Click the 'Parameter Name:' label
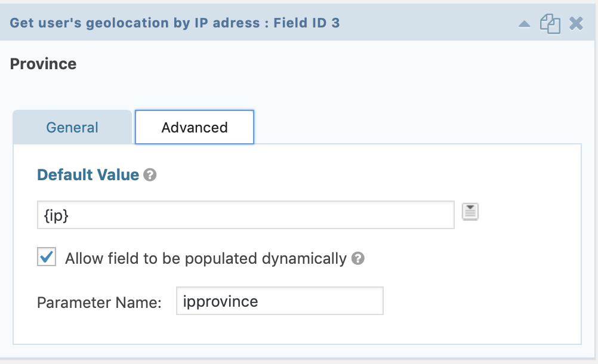The height and width of the screenshot is (364, 598). click(99, 303)
